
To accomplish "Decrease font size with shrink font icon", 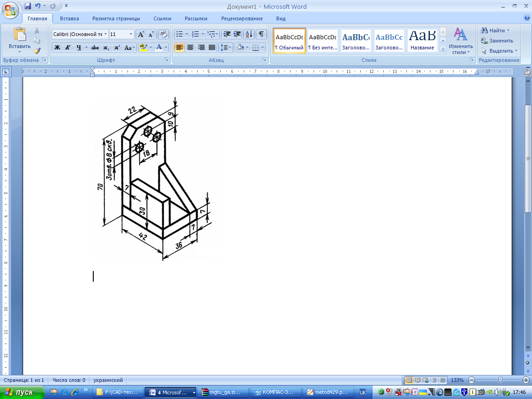I will [x=151, y=34].
